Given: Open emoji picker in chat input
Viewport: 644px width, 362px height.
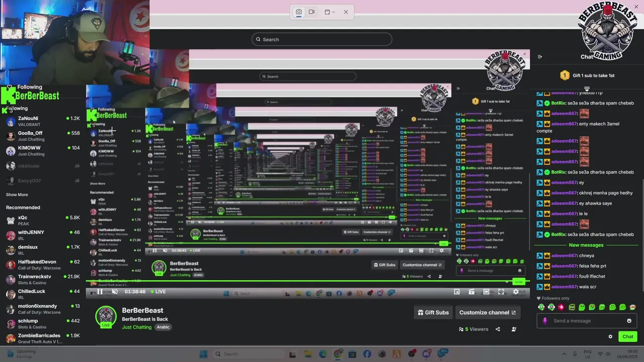Looking at the screenshot, I should (629, 321).
